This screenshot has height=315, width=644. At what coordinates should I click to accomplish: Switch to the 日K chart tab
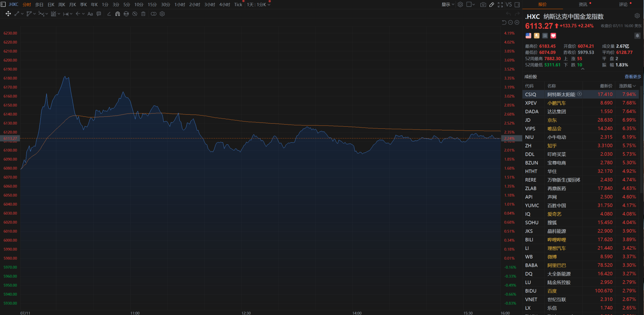51,4
